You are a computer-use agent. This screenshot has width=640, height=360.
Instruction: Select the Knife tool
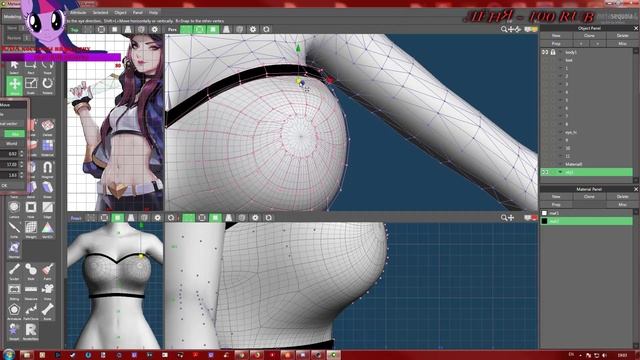click(x=14, y=229)
